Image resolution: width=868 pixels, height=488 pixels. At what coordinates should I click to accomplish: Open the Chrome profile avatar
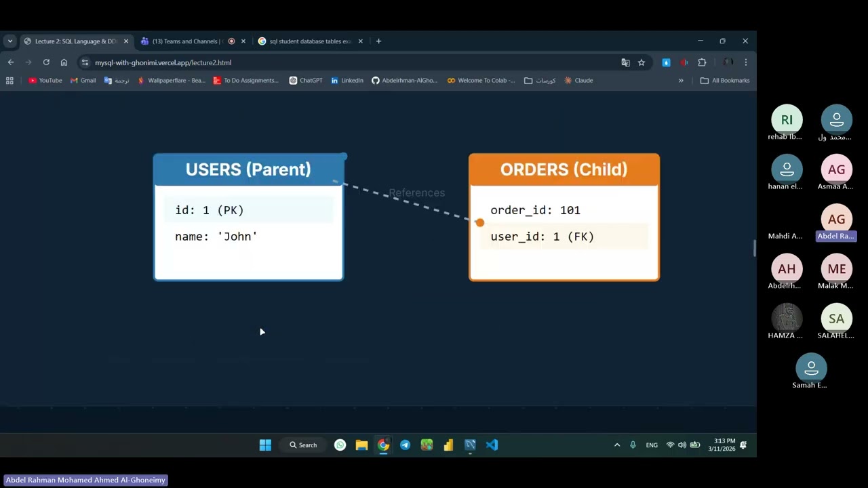(x=728, y=62)
